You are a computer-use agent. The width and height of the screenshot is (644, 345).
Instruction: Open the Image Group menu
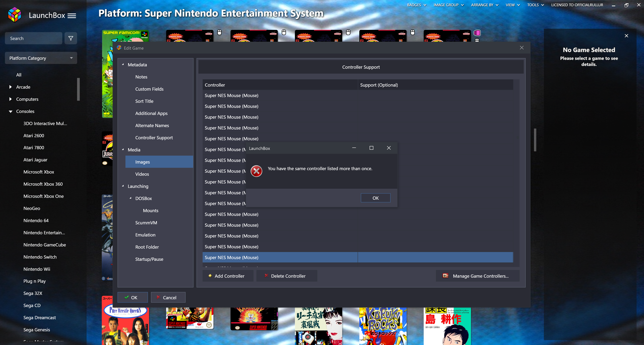point(448,5)
